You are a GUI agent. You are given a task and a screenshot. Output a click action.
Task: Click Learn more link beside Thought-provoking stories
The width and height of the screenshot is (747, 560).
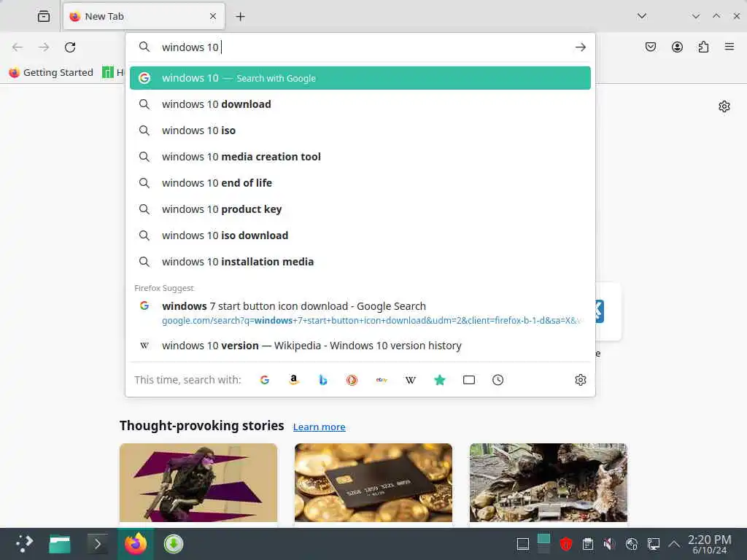click(x=320, y=427)
